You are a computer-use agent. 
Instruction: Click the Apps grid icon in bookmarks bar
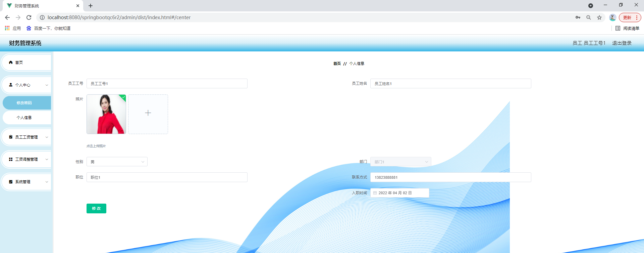pyautogui.click(x=7, y=28)
